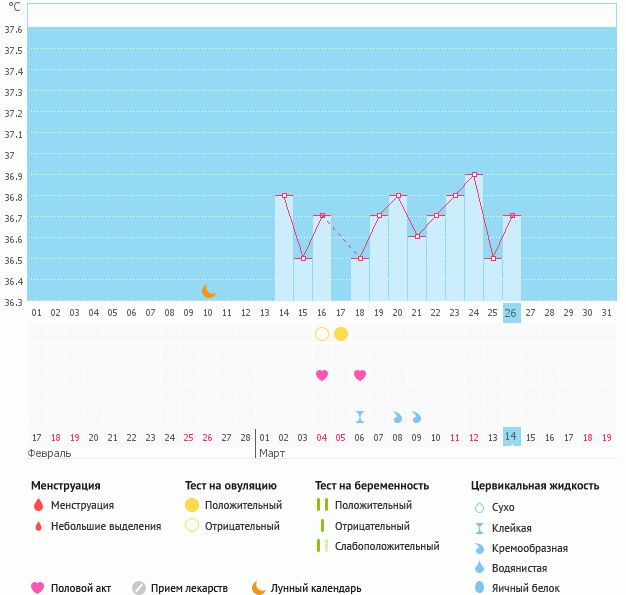Click the Половой акт heart legend icon
Image resolution: width=626 pixels, height=595 pixels.
[x=38, y=588]
